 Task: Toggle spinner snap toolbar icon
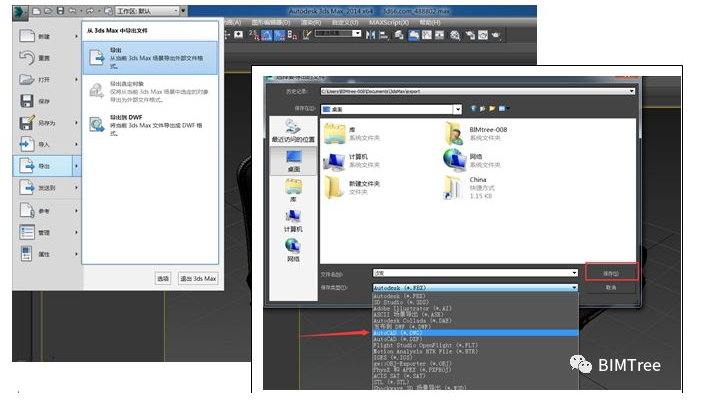coord(292,34)
